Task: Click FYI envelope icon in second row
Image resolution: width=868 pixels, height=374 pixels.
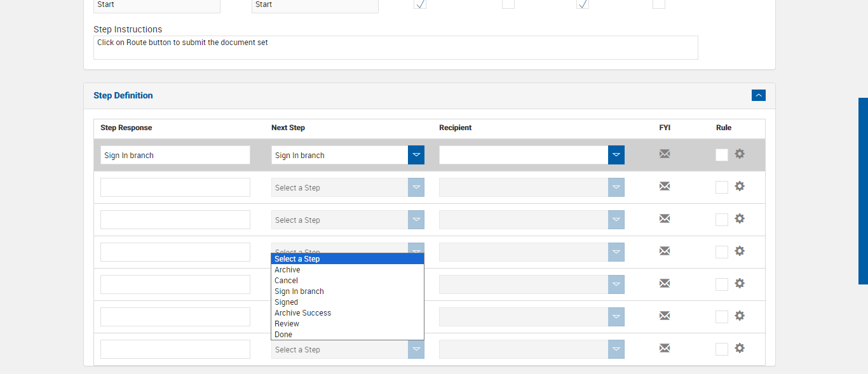Action: coord(665,186)
